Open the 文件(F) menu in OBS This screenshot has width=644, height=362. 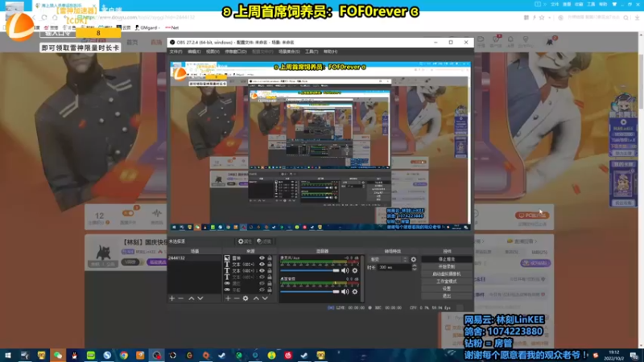[175, 51]
